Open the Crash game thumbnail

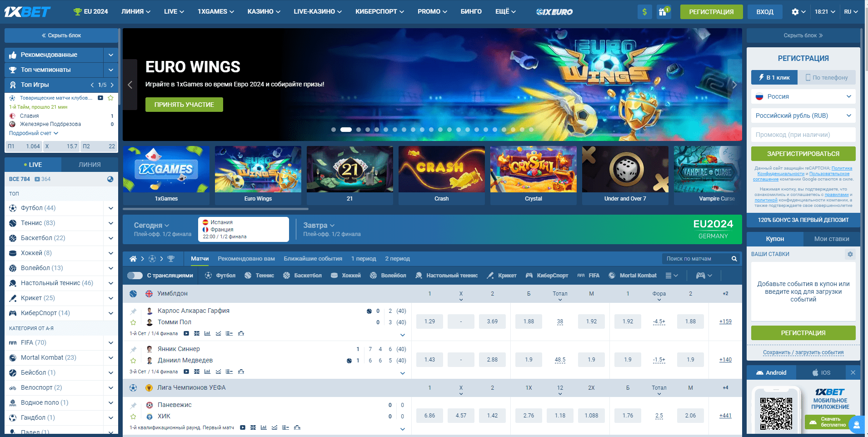tap(442, 175)
